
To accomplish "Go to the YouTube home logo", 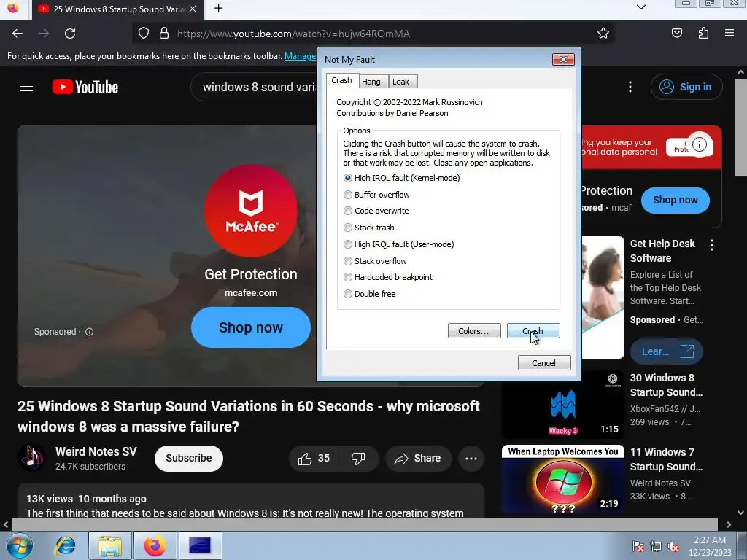I will click(x=85, y=87).
